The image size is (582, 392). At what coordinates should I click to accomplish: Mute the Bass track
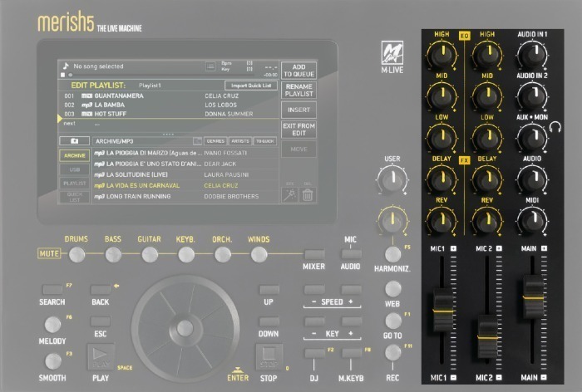[x=113, y=255]
